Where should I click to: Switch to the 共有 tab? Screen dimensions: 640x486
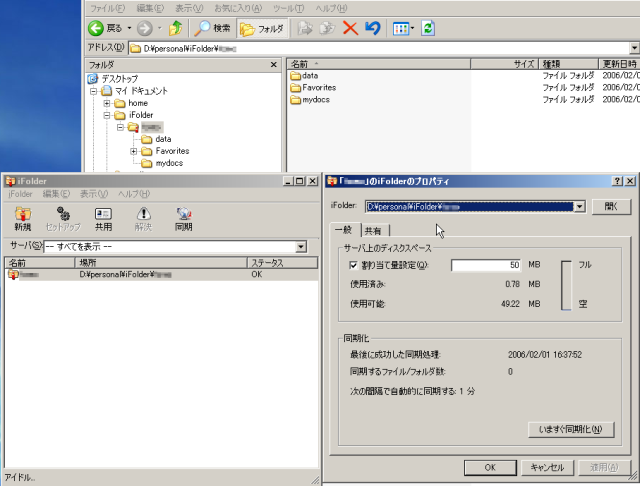point(372,231)
